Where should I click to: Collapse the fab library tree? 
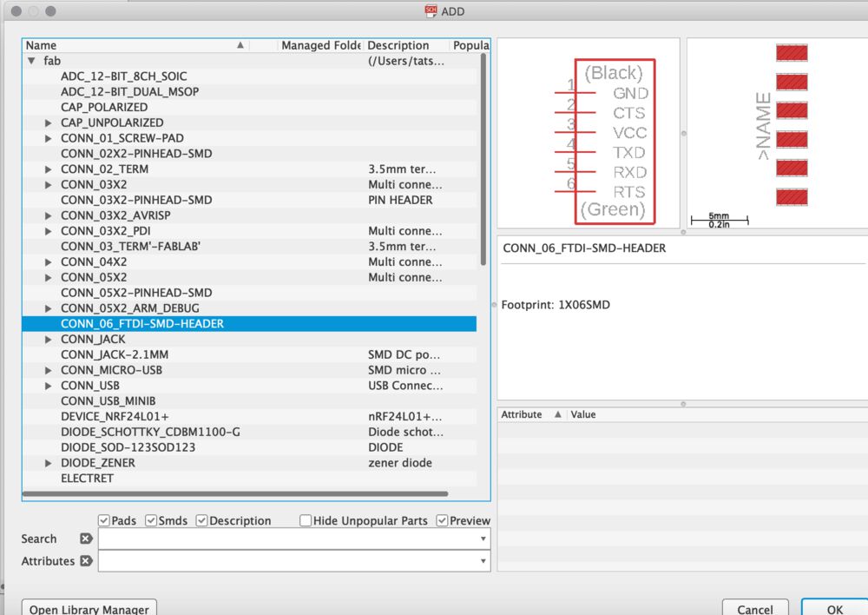tap(31, 61)
